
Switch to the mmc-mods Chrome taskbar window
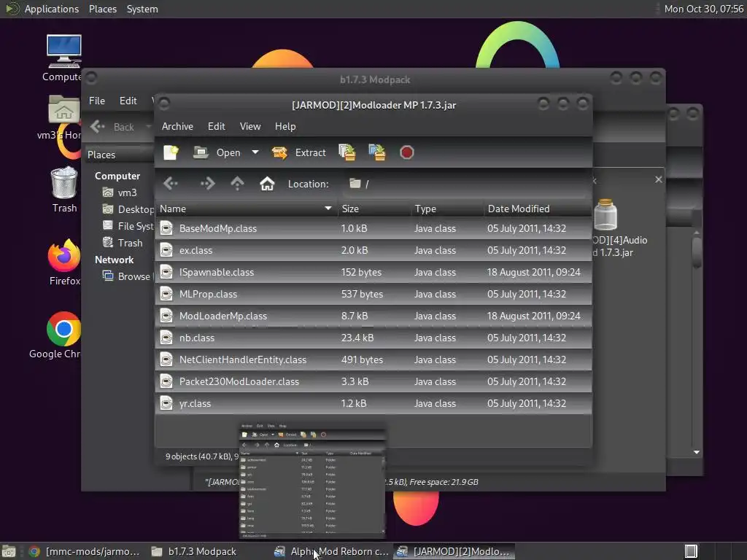84,551
